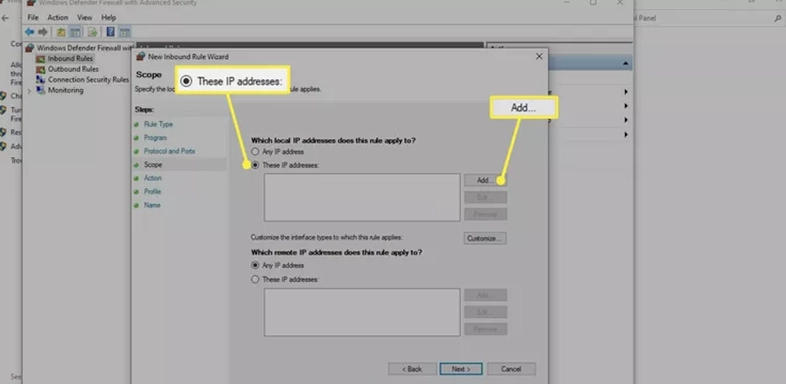Viewport: 786px width, 384px height.
Task: Expand the Monitoring tree node
Action: pos(29,91)
